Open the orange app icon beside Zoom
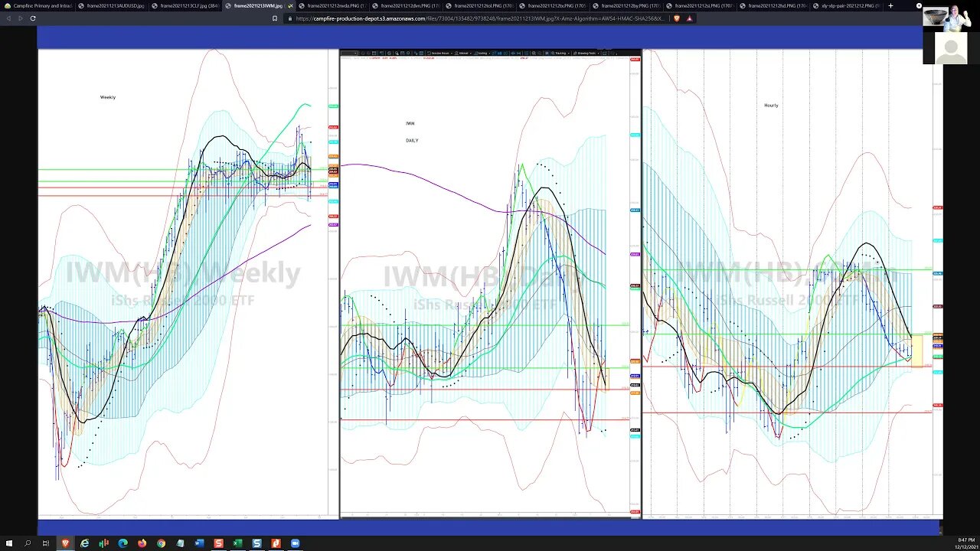Viewport: 980px width, 551px height. pos(276,543)
